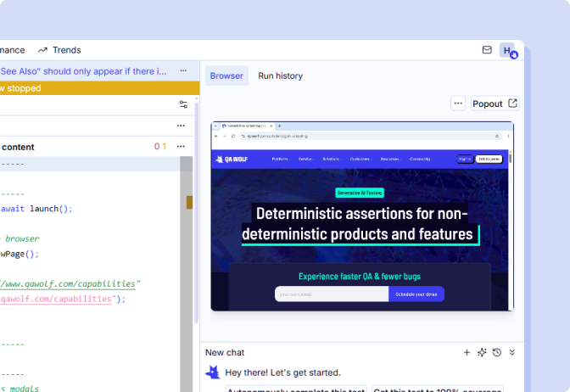Viewport: 570px width, 392px height.
Task: Click the work email field in preview
Action: tap(332, 294)
